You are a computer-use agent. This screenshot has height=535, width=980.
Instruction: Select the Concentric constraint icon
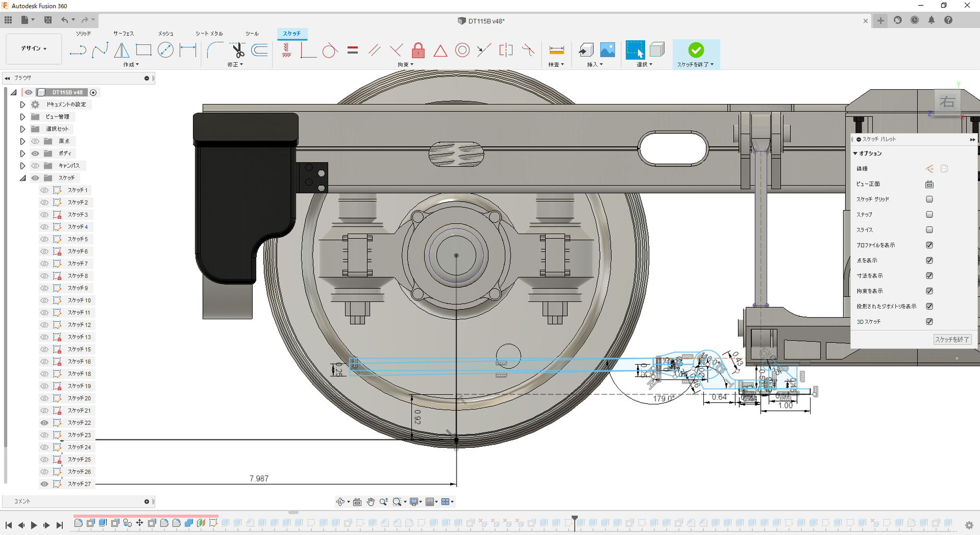pos(462,50)
